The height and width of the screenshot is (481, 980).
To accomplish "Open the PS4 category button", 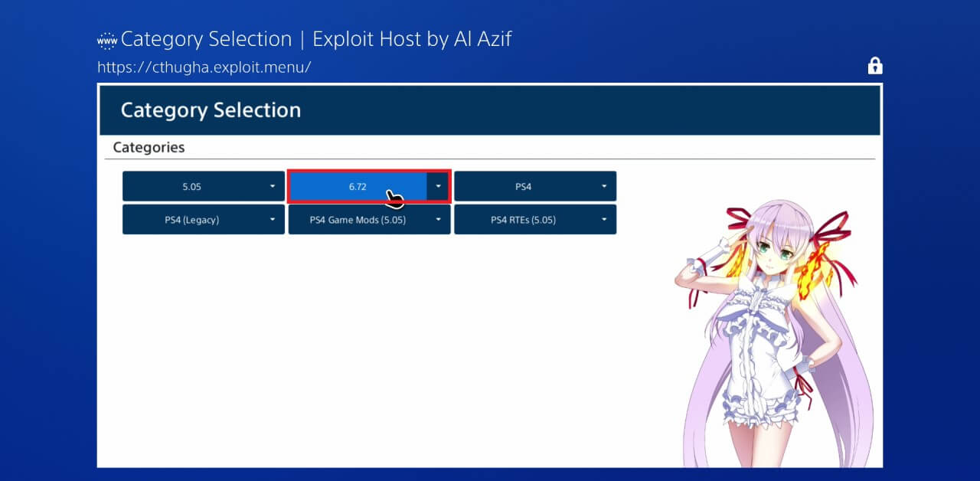I will point(523,186).
